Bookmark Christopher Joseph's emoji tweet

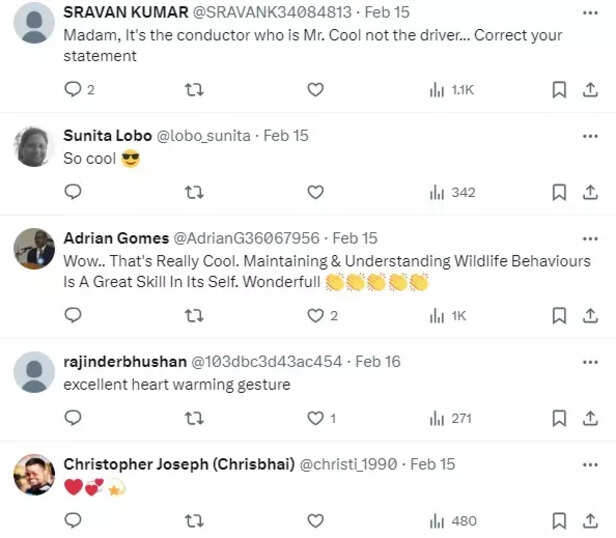560,520
